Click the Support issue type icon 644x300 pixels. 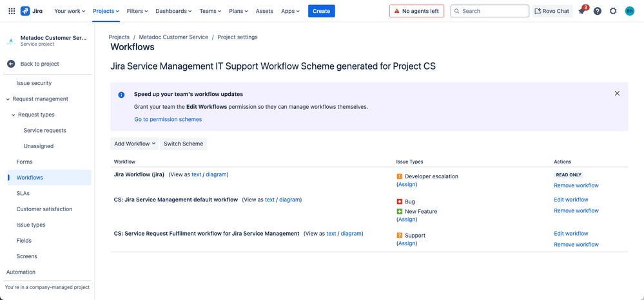pyautogui.click(x=400, y=236)
